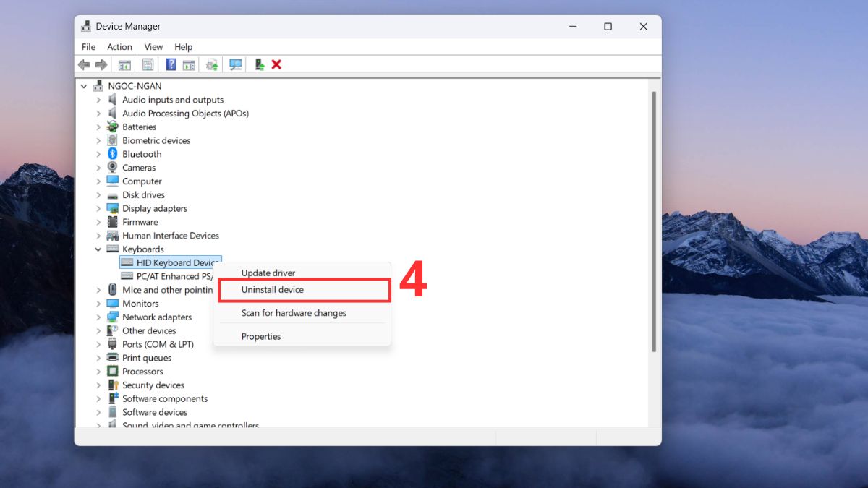Open Properties from the context menu
The width and height of the screenshot is (868, 488).
pos(261,336)
